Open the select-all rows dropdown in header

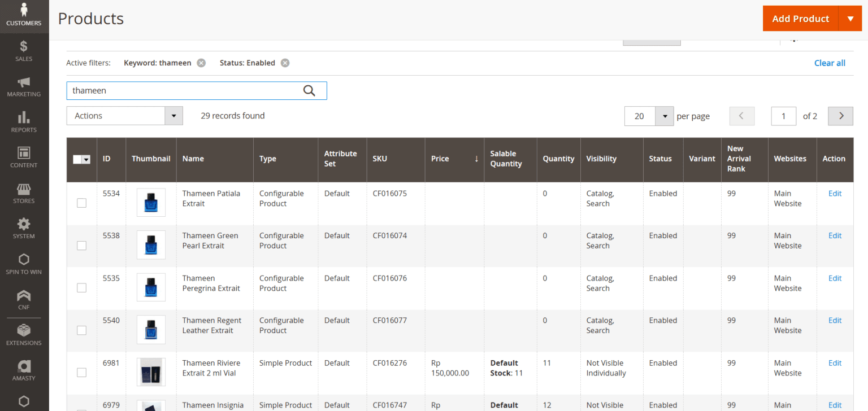point(86,160)
